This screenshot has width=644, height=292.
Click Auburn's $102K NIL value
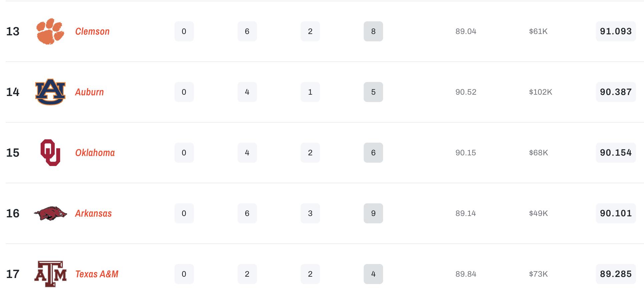(540, 92)
